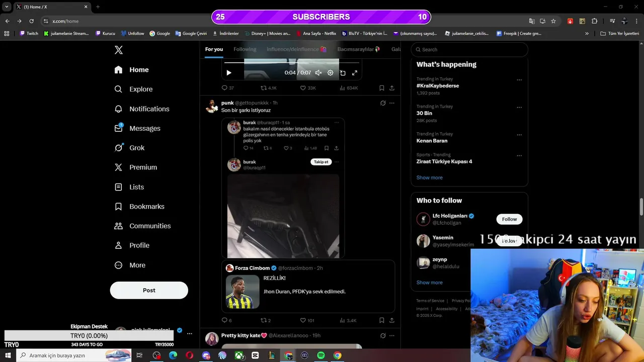
Task: Toggle picture-in-picture for video
Action: point(343,73)
